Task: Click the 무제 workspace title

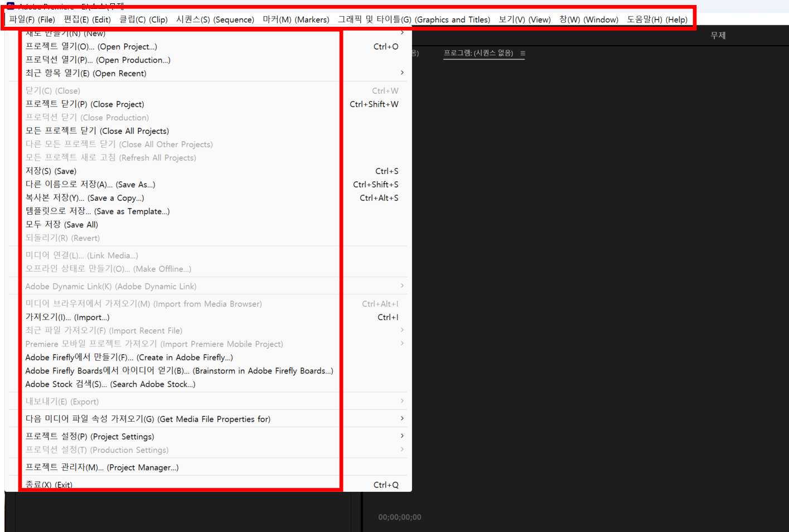Action: click(718, 35)
